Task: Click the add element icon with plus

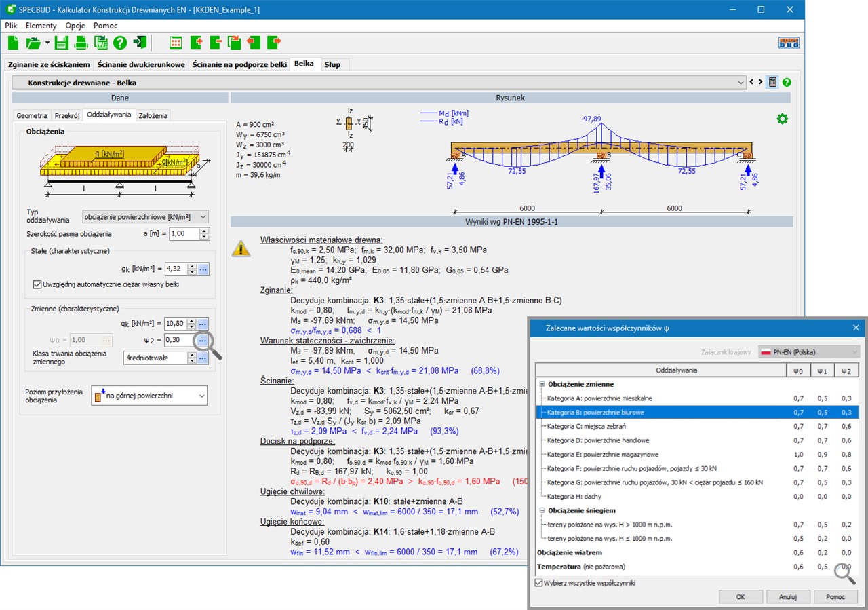Action: [x=196, y=43]
